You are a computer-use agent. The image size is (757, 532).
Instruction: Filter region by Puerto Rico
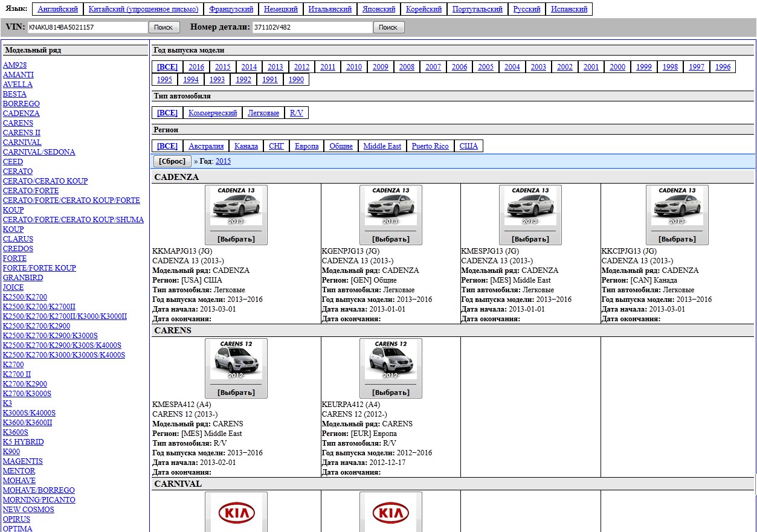pos(430,146)
